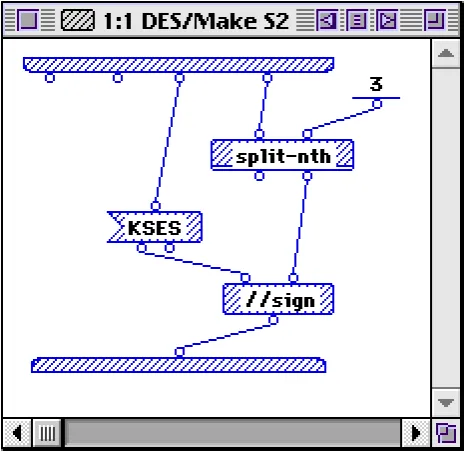
Task: Click the vertical scrollbar down arrow
Action: click(x=446, y=402)
